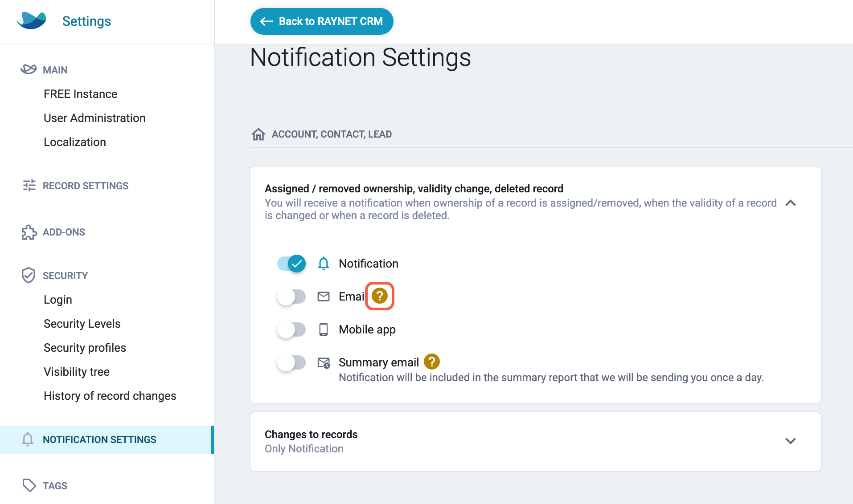Image resolution: width=853 pixels, height=504 pixels.
Task: Click the Tags label icon
Action: tap(29, 485)
